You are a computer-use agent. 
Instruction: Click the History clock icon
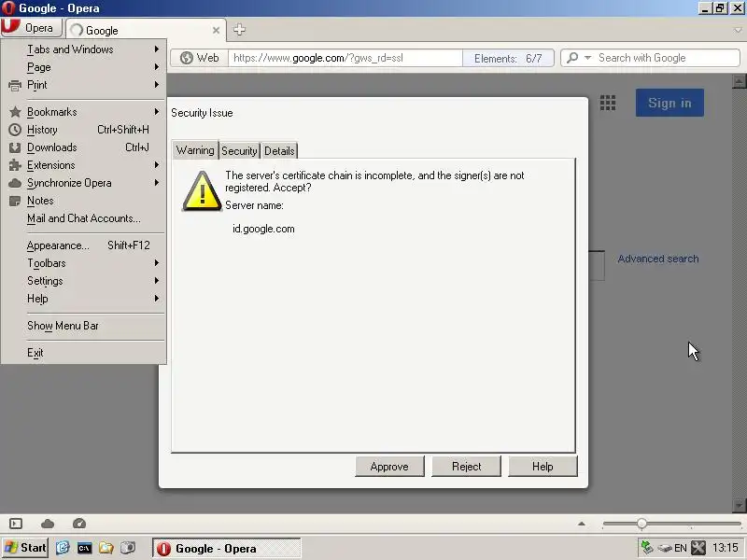15,130
